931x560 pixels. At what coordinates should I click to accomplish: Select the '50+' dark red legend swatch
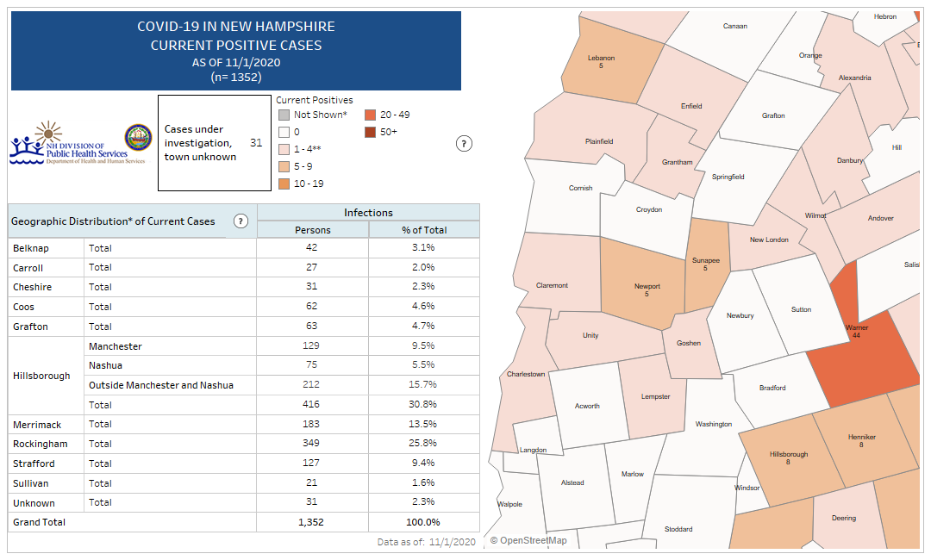pos(369,132)
